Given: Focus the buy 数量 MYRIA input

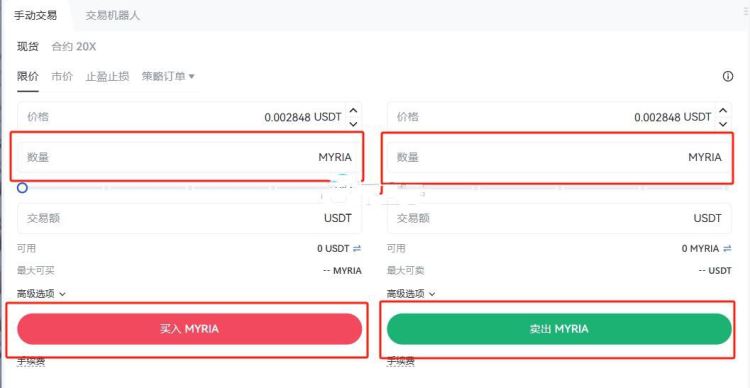Looking at the screenshot, I should (x=189, y=157).
